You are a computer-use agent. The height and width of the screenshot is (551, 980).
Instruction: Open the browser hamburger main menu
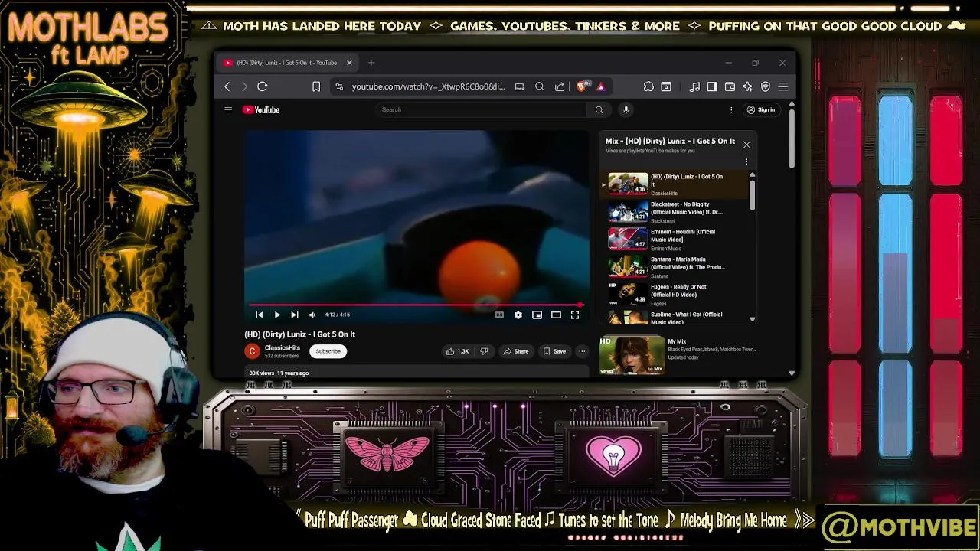click(782, 86)
